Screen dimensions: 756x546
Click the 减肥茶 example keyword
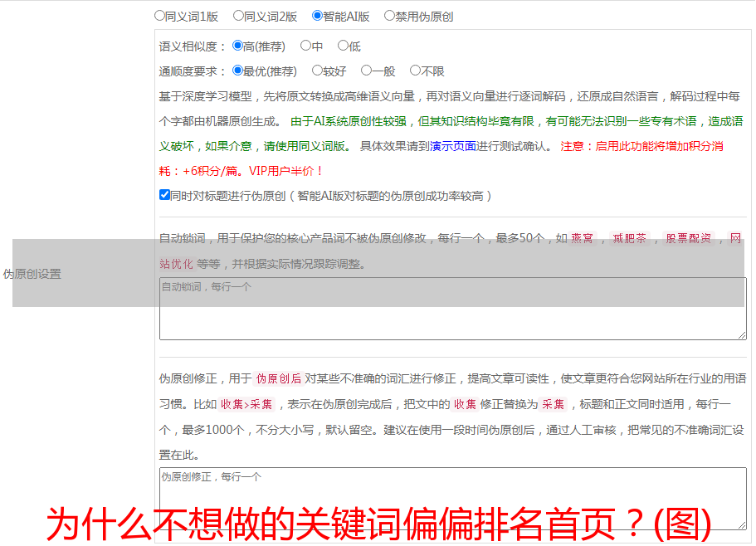coord(629,238)
